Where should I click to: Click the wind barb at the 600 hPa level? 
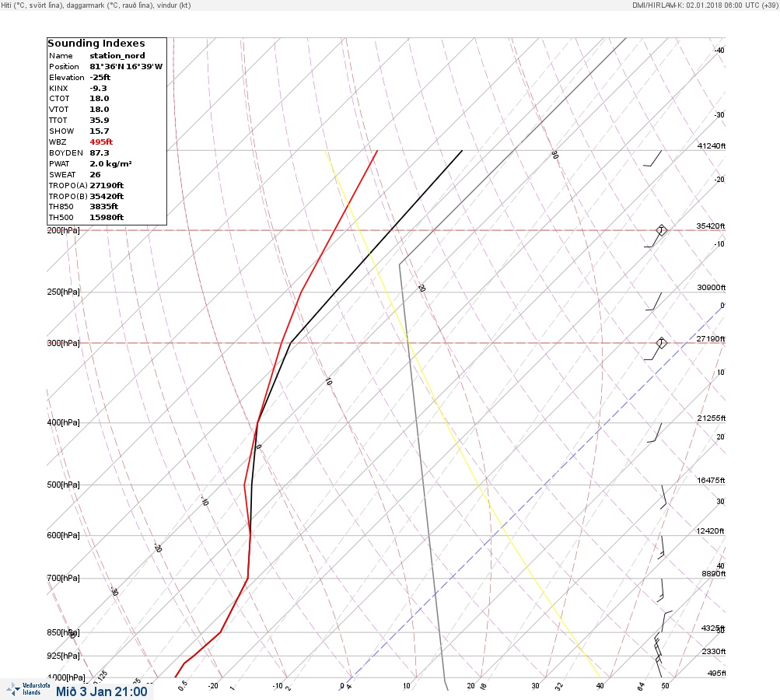click(x=662, y=548)
